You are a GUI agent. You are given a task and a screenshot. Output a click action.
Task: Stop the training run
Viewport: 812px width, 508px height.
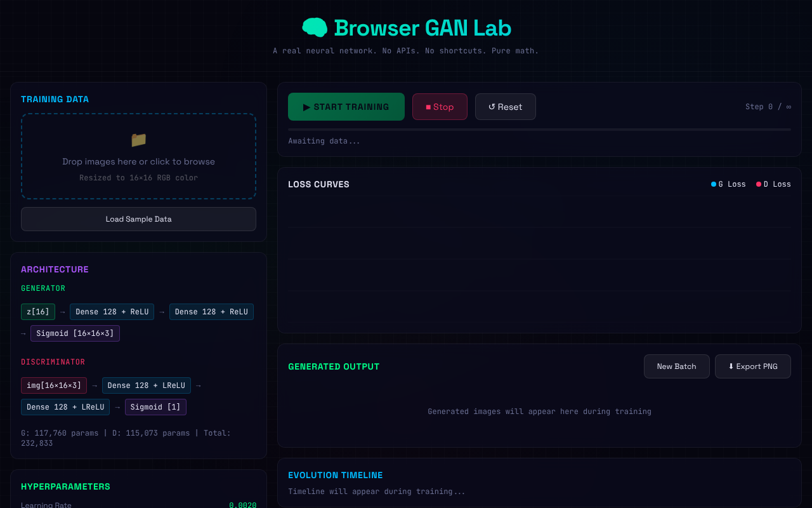point(440,106)
